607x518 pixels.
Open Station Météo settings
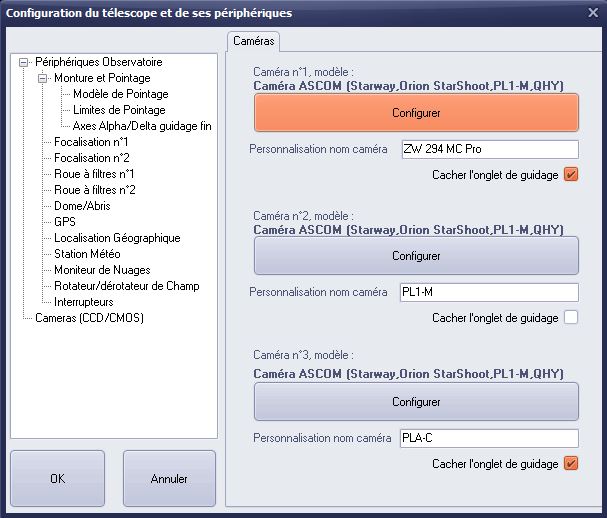coord(87,254)
